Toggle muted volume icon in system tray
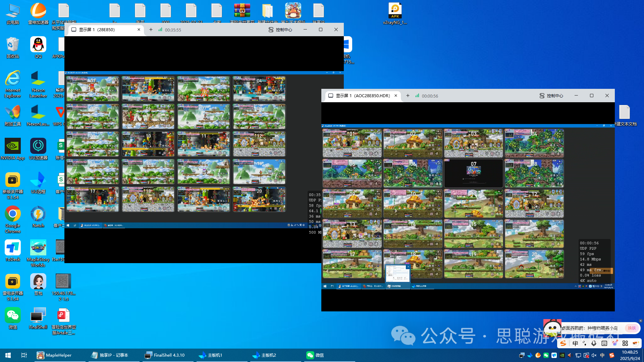The height and width of the screenshot is (362, 644). coord(594,355)
